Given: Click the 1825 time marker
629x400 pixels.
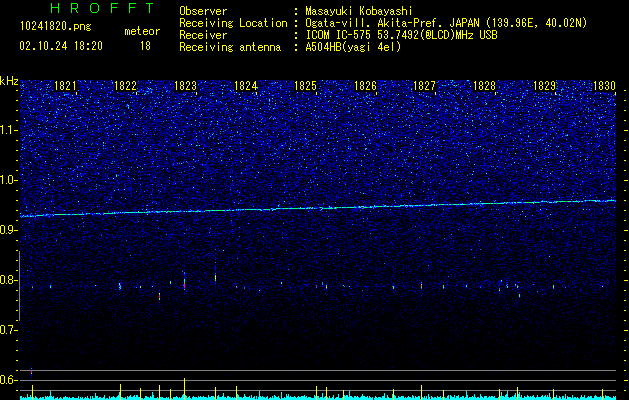Looking at the screenshot, I should [305, 86].
